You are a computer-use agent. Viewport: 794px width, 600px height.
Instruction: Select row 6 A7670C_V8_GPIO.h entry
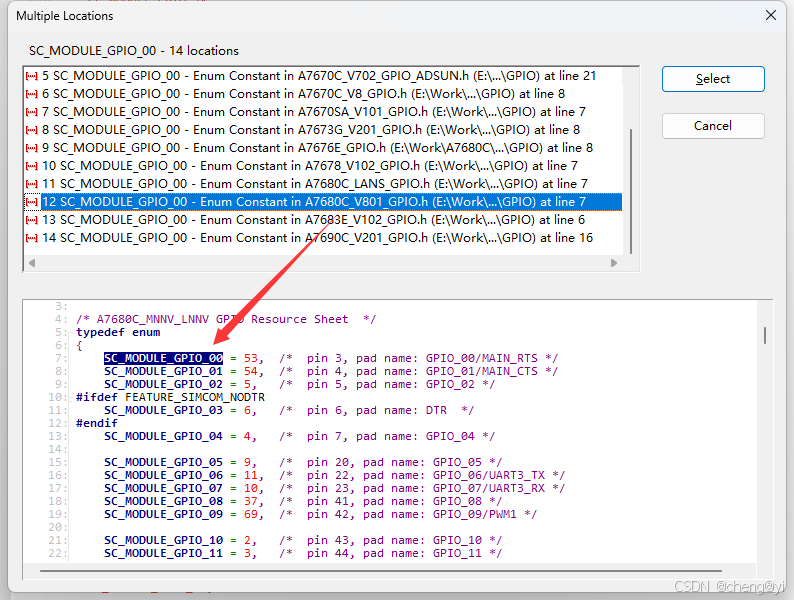click(x=323, y=94)
